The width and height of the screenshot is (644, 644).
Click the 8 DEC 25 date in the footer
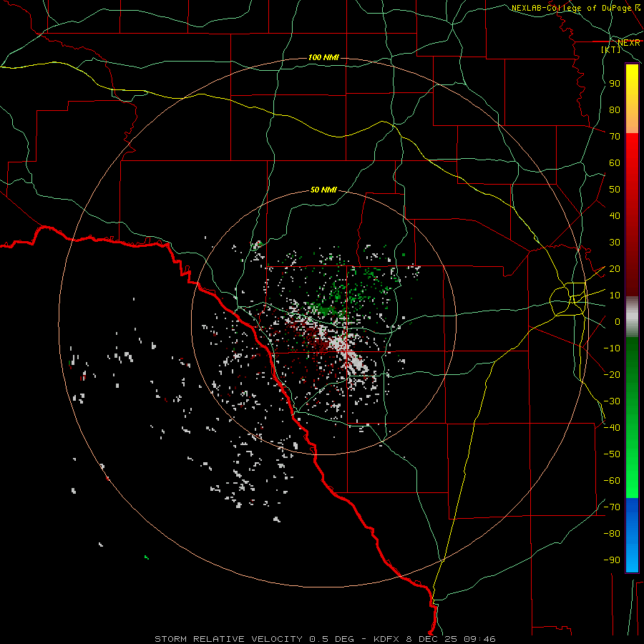tap(432, 639)
